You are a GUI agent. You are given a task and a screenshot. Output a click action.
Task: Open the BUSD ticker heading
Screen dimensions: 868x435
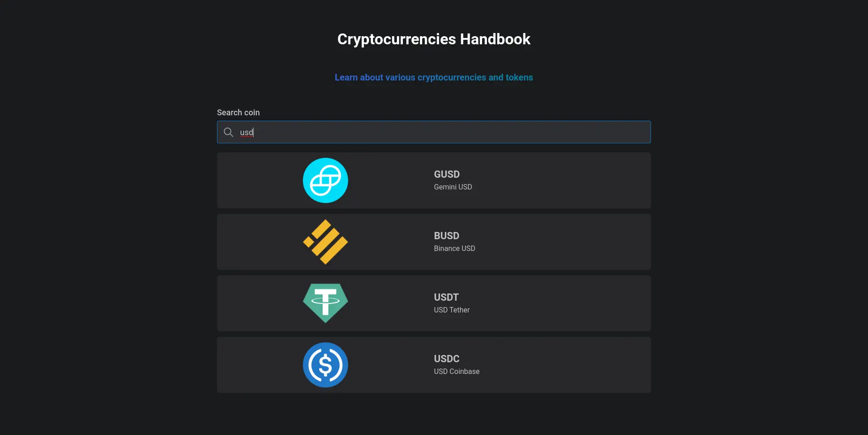pos(446,236)
